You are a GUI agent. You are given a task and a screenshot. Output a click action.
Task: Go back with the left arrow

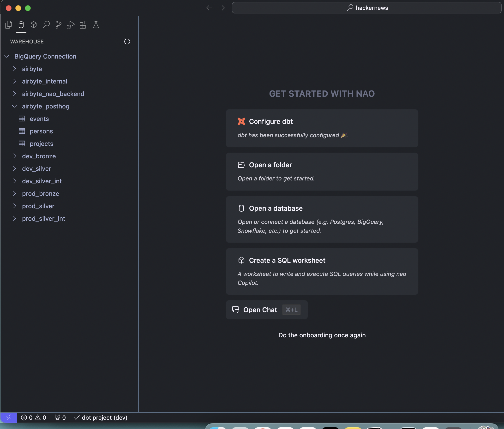pos(209,8)
